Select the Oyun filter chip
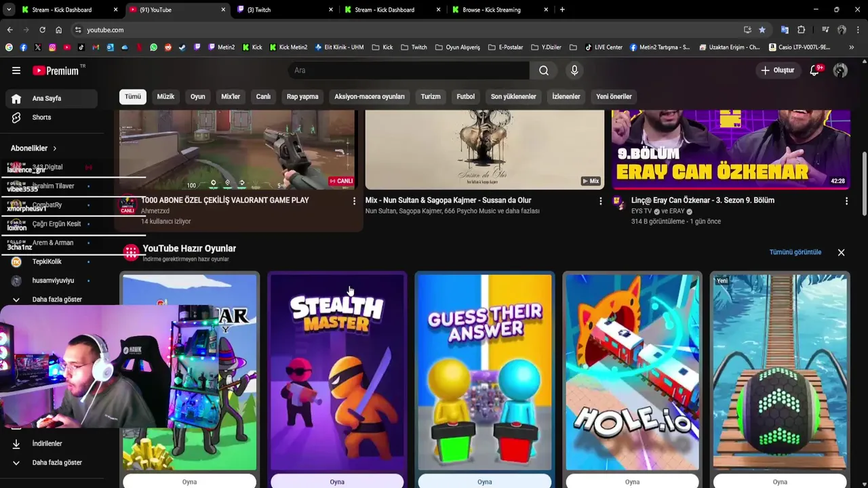Image resolution: width=868 pixels, height=488 pixels. [x=197, y=96]
